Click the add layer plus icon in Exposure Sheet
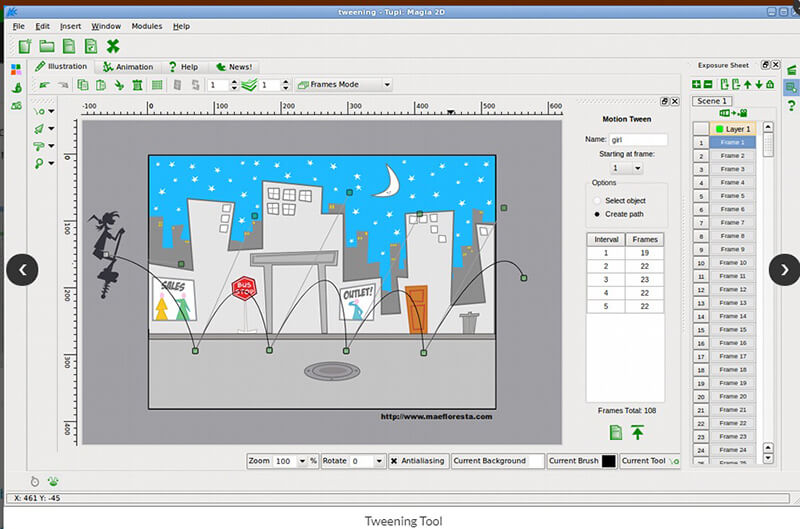This screenshot has height=529, width=800. tap(696, 84)
